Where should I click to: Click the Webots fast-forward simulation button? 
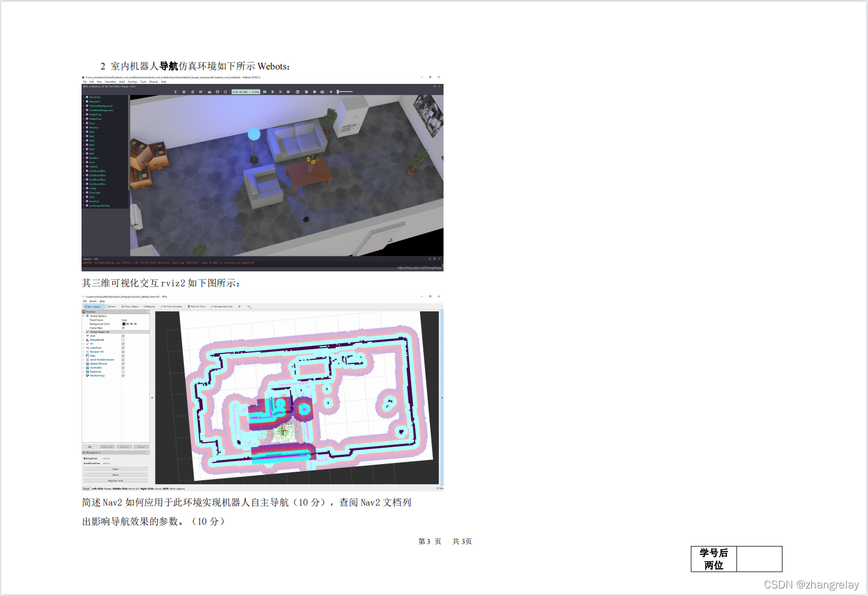coord(288,91)
